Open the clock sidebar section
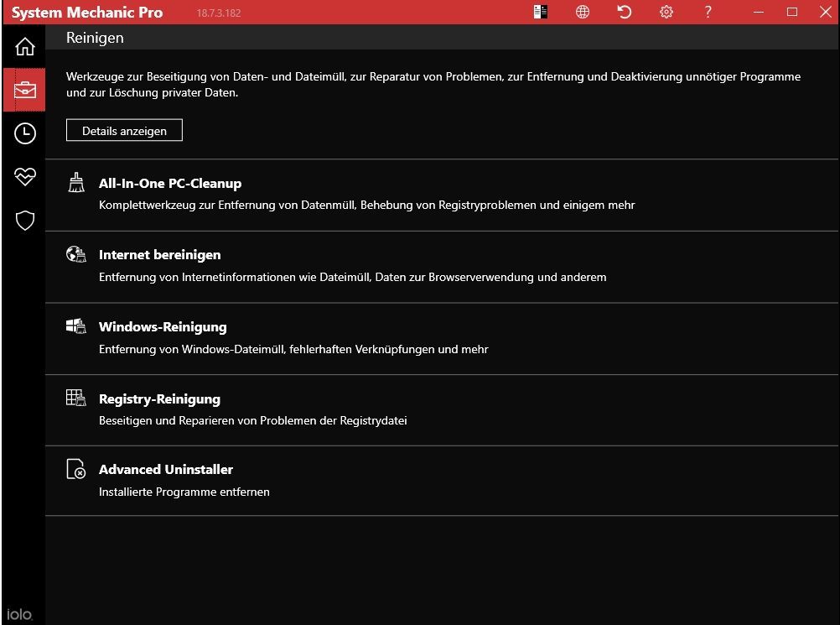840x625 pixels. tap(24, 133)
